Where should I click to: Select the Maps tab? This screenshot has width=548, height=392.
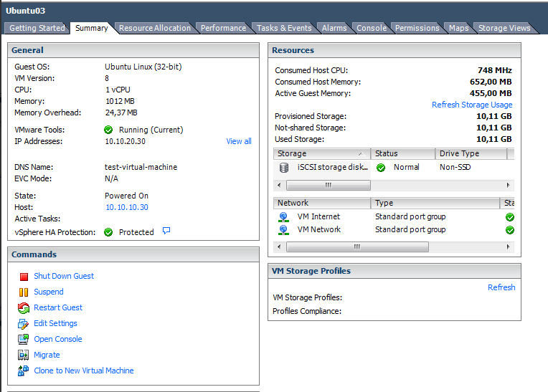click(x=458, y=28)
